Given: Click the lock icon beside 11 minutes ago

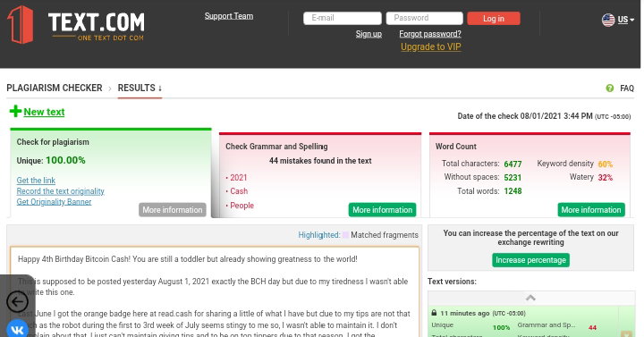Looking at the screenshot, I should [434, 313].
